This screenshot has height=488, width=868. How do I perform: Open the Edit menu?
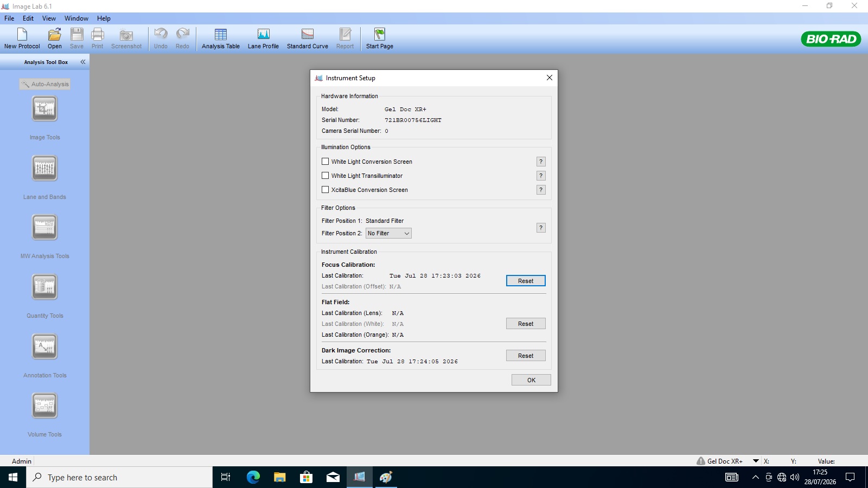click(28, 18)
